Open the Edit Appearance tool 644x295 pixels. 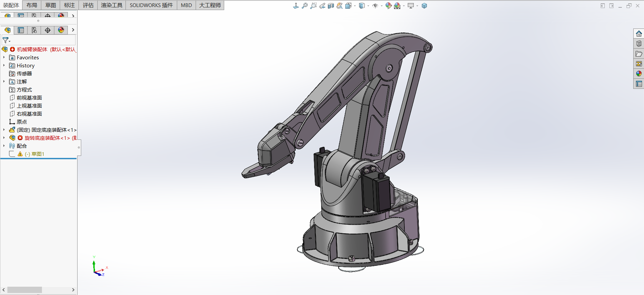pyautogui.click(x=389, y=6)
